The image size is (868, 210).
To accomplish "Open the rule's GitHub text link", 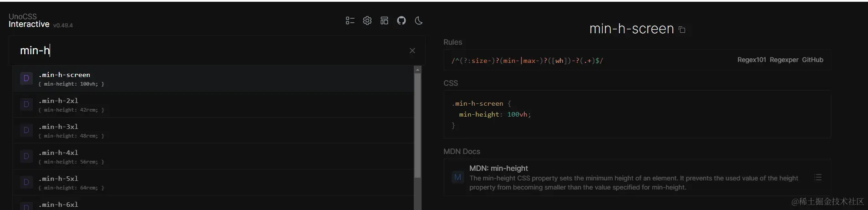I will pos(812,60).
